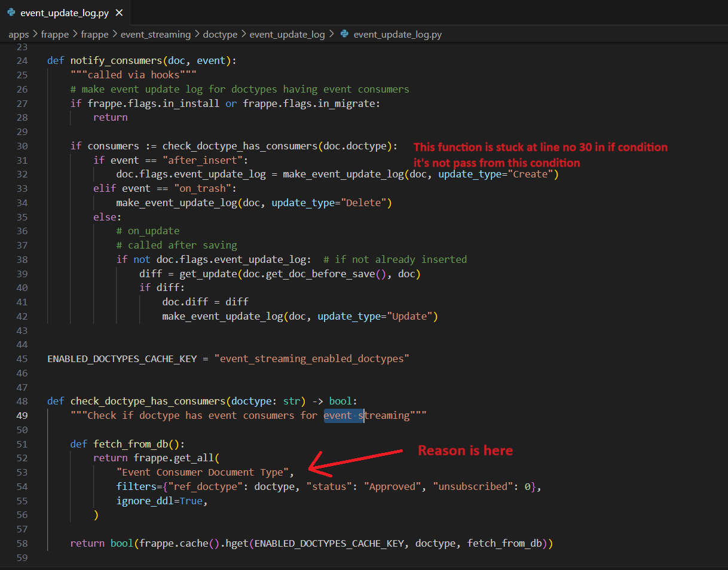Open the 'event_streaming' breadcrumb segment

(155, 35)
